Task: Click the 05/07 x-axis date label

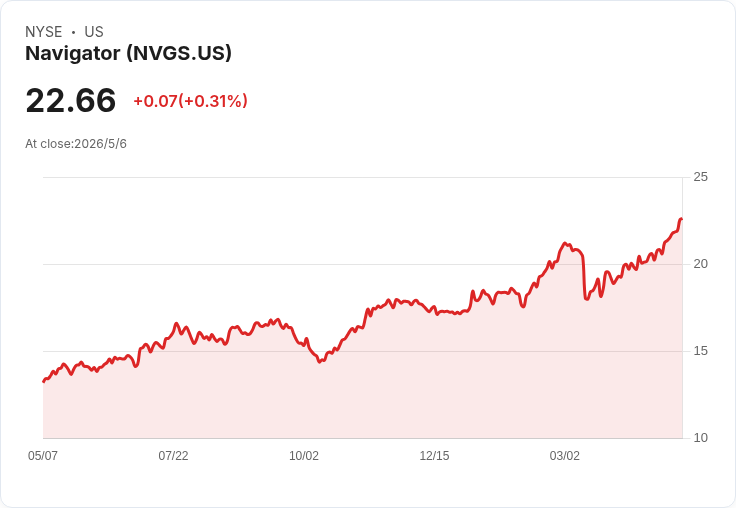Action: 43,455
